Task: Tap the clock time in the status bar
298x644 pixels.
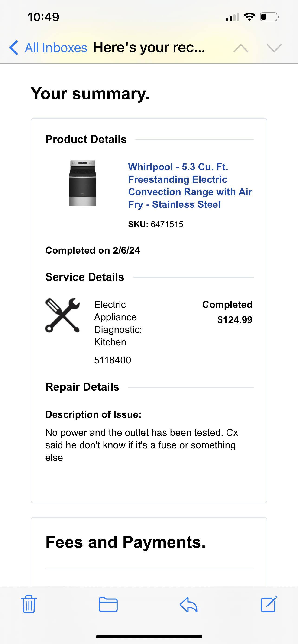Action: (44, 17)
